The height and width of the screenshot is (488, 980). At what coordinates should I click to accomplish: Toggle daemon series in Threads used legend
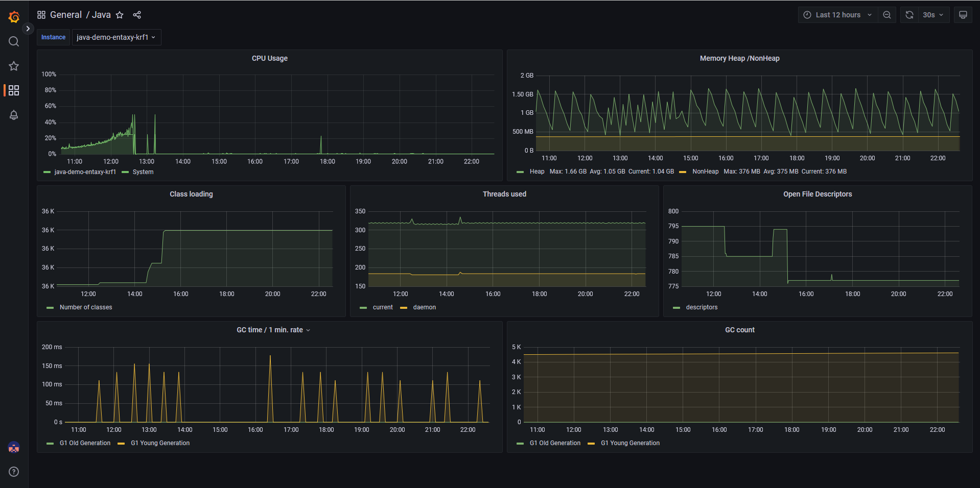click(x=424, y=307)
